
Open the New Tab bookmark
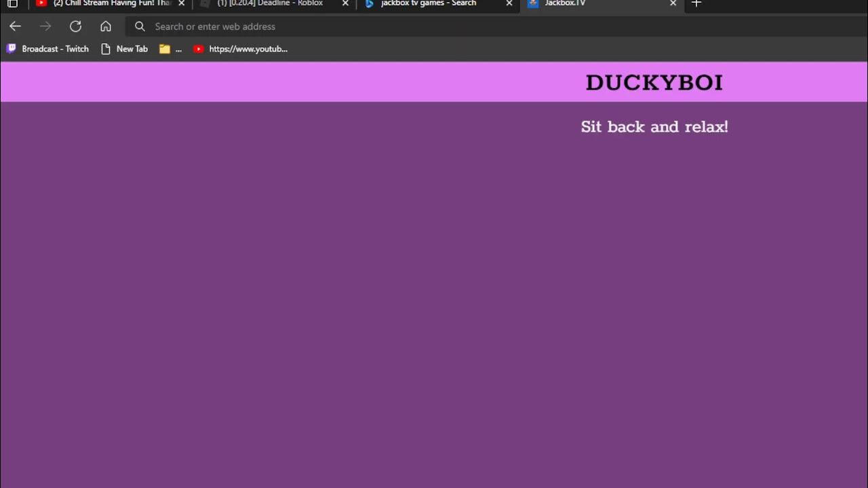tap(124, 49)
